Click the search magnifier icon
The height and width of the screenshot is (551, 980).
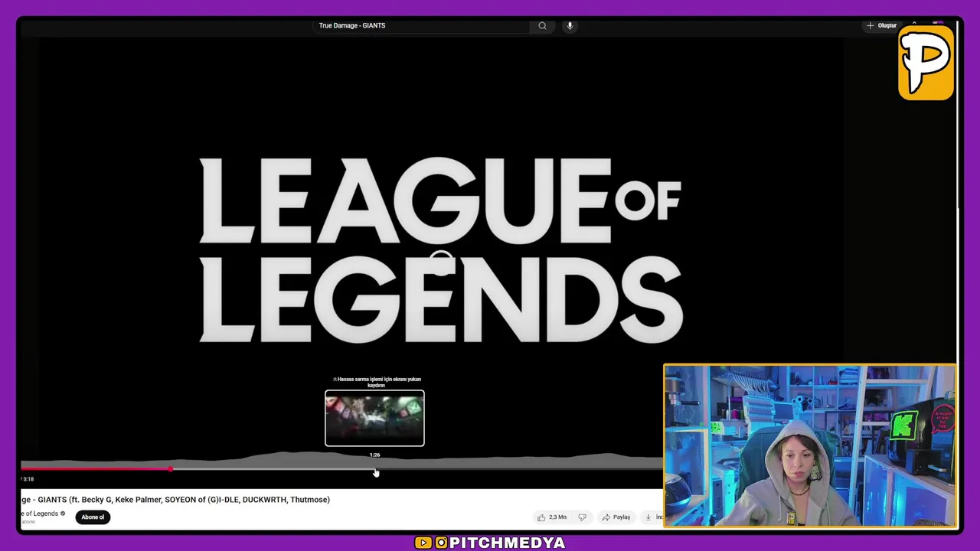pyautogui.click(x=542, y=25)
